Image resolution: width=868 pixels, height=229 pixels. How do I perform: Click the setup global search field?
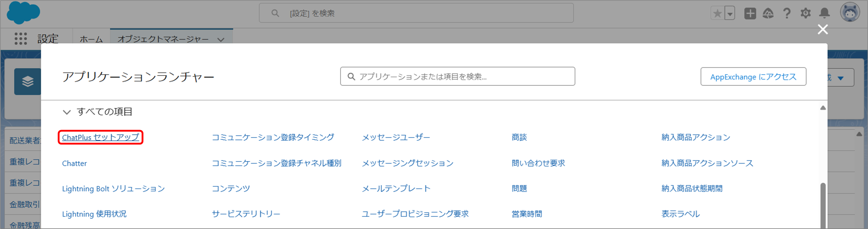416,13
